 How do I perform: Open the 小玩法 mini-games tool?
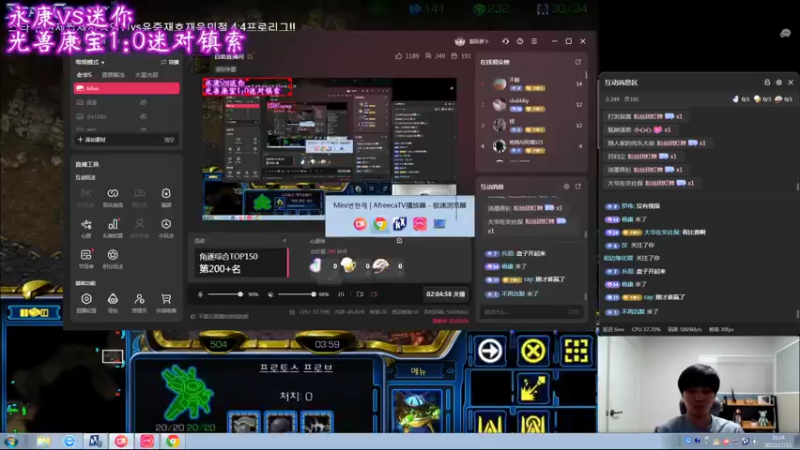tap(166, 228)
